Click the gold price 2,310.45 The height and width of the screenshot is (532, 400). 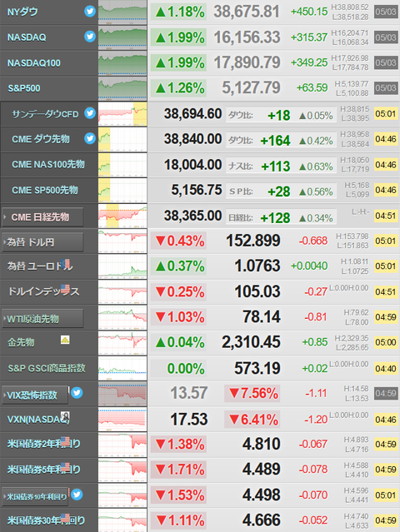click(252, 342)
